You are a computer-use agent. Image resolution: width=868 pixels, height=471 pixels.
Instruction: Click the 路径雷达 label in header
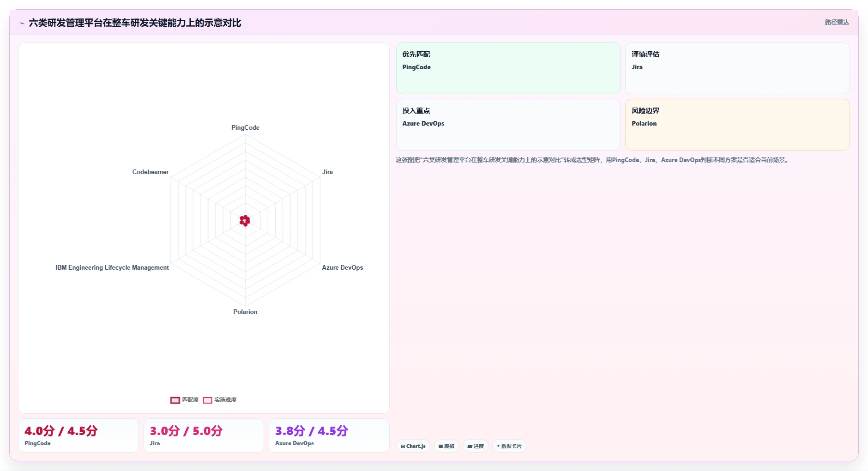pyautogui.click(x=837, y=22)
